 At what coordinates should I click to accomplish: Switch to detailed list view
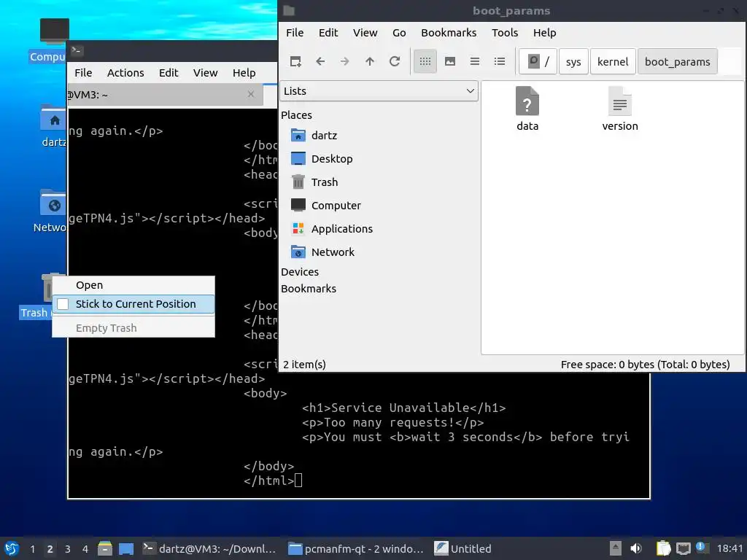[499, 61]
